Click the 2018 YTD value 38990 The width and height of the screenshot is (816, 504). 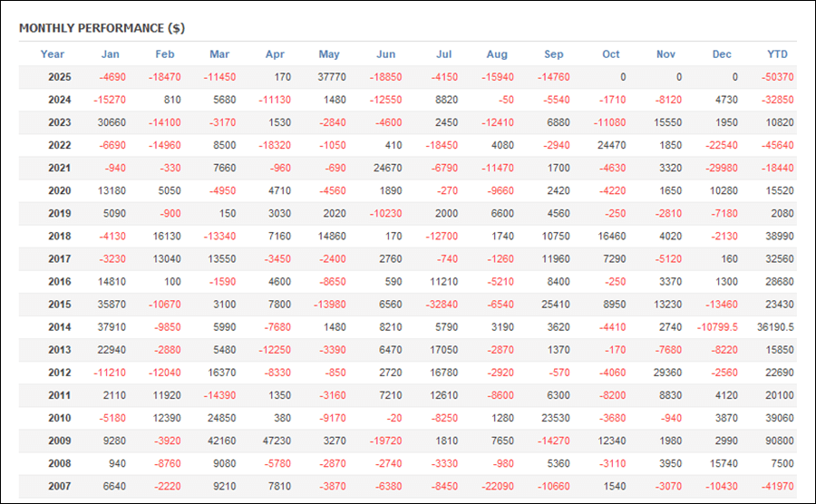[x=780, y=236]
